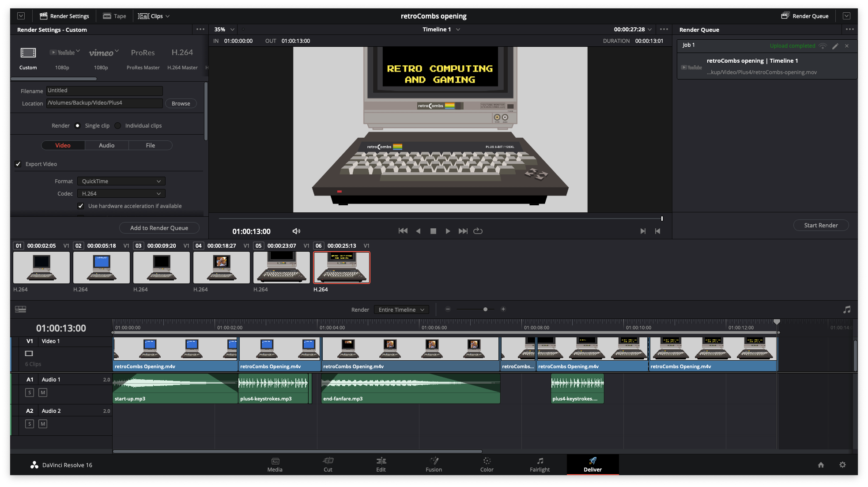Click the viewer scrub bar
This screenshot has height=487, width=868.
pyautogui.click(x=440, y=219)
